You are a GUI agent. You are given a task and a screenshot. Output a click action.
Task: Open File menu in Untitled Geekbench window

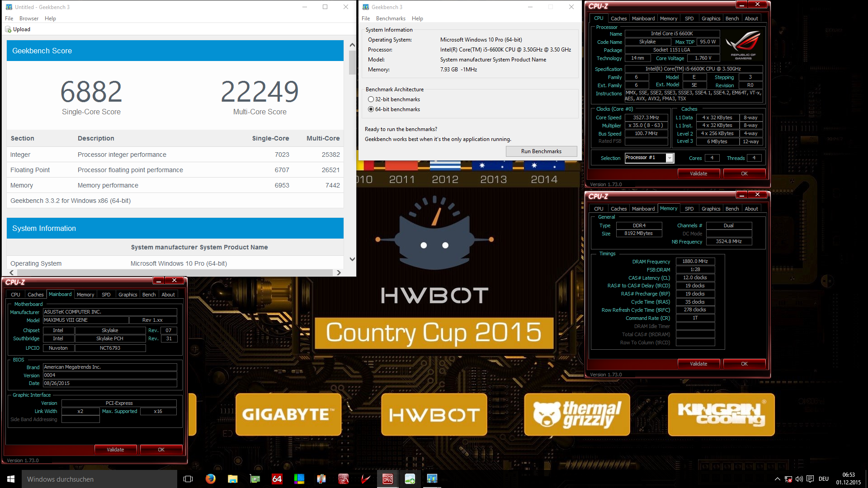9,19
